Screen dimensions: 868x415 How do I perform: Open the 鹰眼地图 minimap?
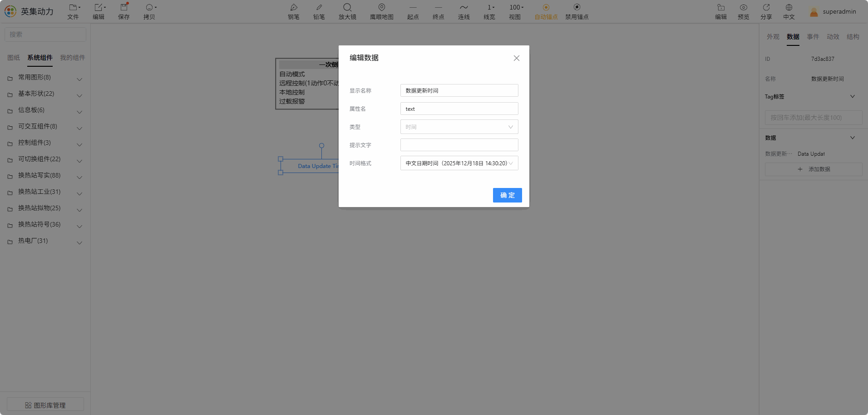click(x=382, y=8)
